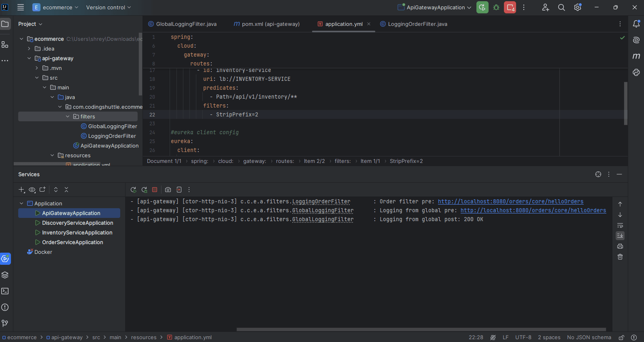
Task: Toggle read-only lock in status bar
Action: click(621, 338)
